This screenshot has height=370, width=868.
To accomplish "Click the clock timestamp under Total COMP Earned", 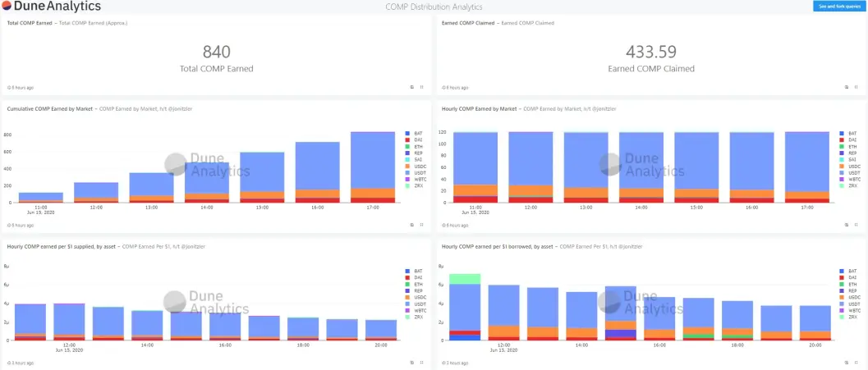I will 21,88.
